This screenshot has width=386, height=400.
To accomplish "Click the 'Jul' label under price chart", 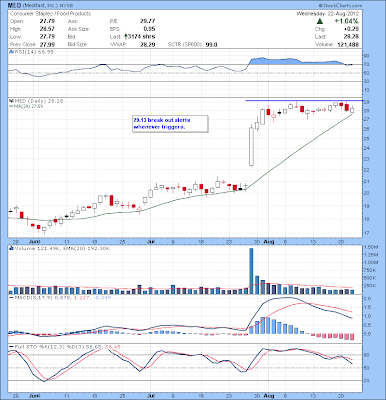I will point(151,241).
